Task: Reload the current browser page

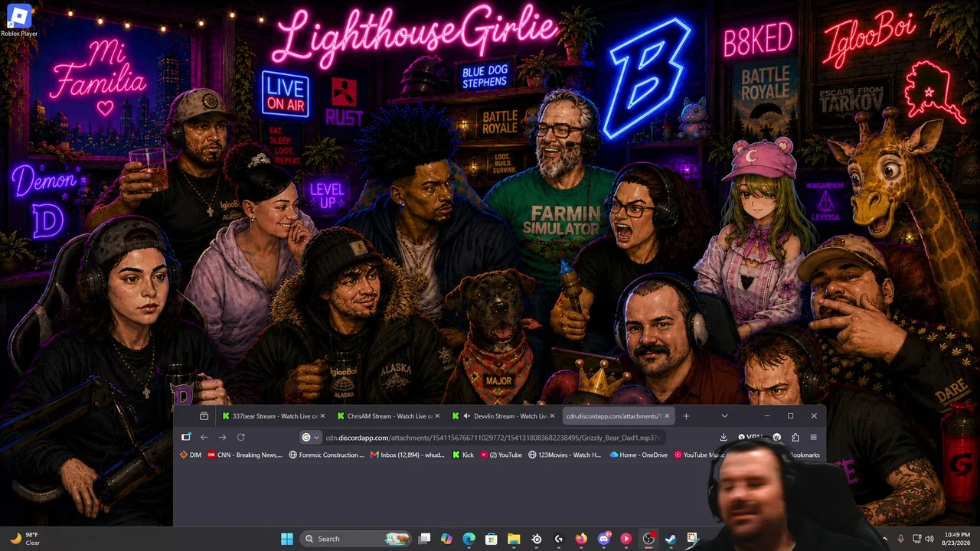Action: (241, 437)
